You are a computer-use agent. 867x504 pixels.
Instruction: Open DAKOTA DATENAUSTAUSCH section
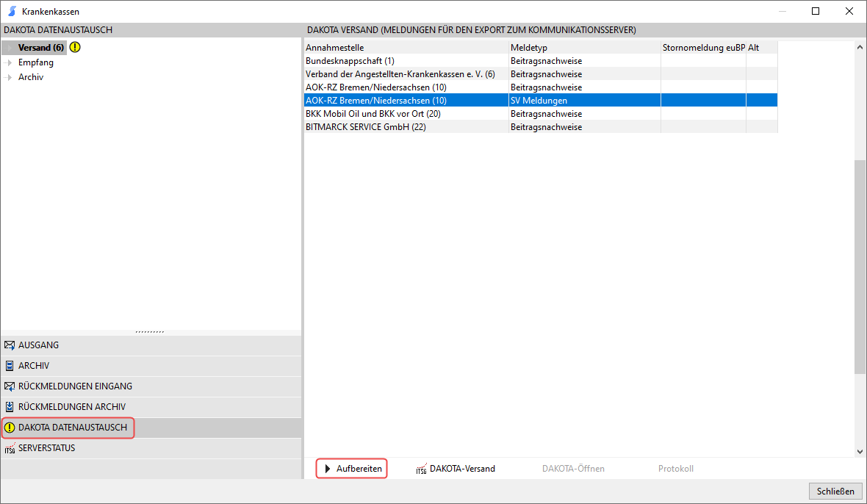click(151, 428)
